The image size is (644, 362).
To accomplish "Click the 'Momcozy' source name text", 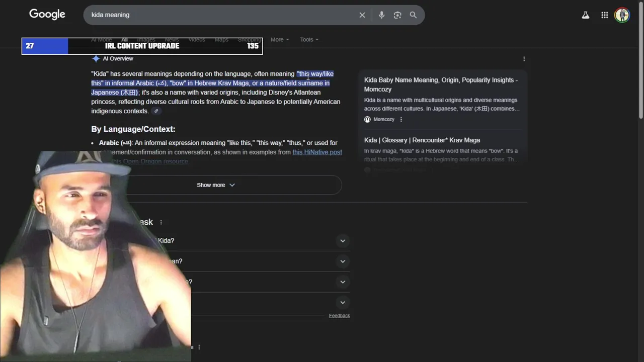I will [x=384, y=120].
